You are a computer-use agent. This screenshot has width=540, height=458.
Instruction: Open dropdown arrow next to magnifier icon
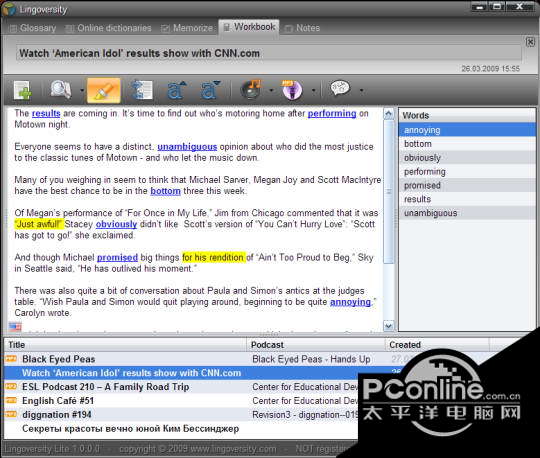tap(82, 91)
